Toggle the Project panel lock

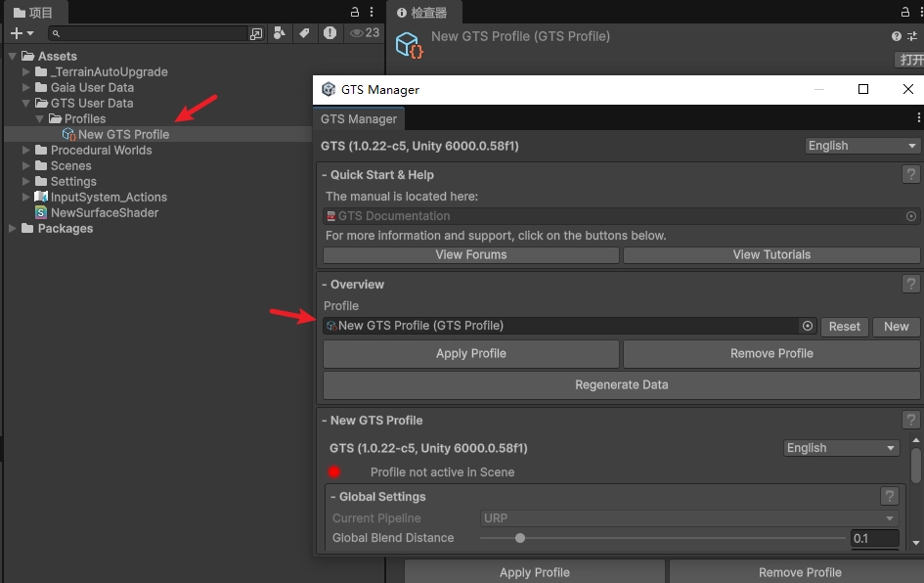coord(355,12)
